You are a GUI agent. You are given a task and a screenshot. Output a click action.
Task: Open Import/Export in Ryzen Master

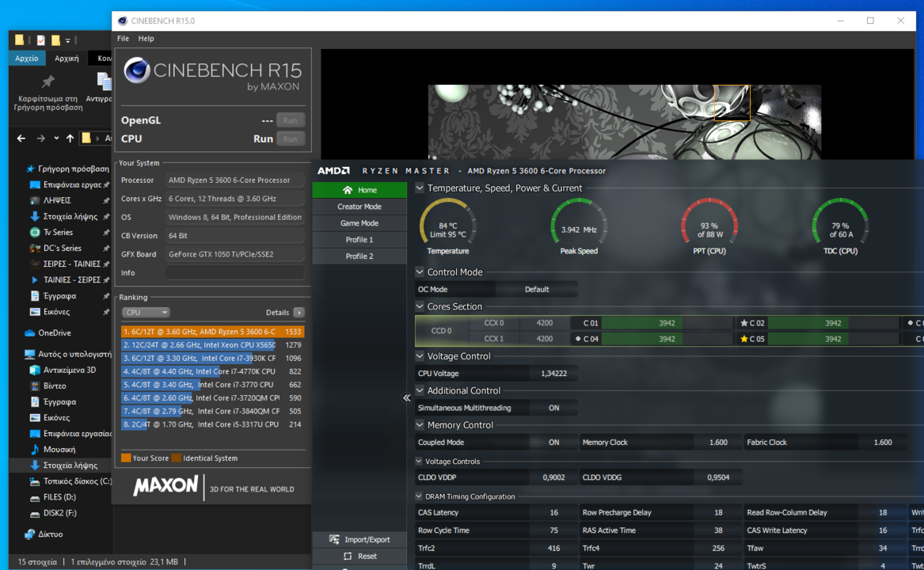click(359, 539)
